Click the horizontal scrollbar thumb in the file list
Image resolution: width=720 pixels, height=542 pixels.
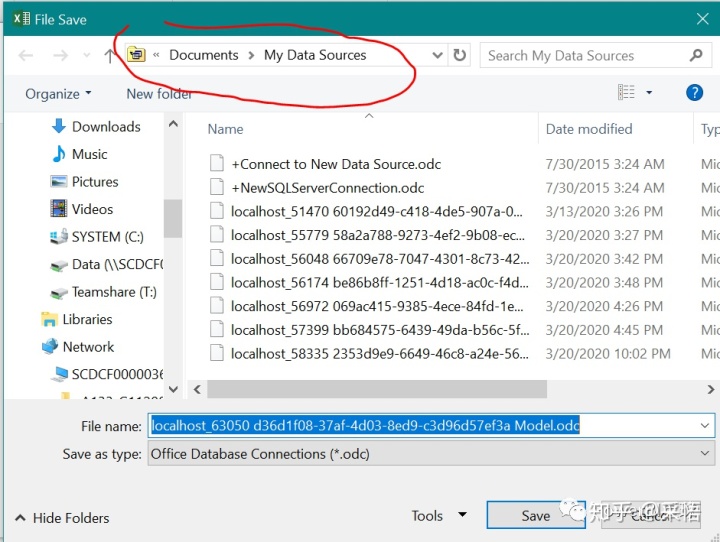click(x=377, y=390)
